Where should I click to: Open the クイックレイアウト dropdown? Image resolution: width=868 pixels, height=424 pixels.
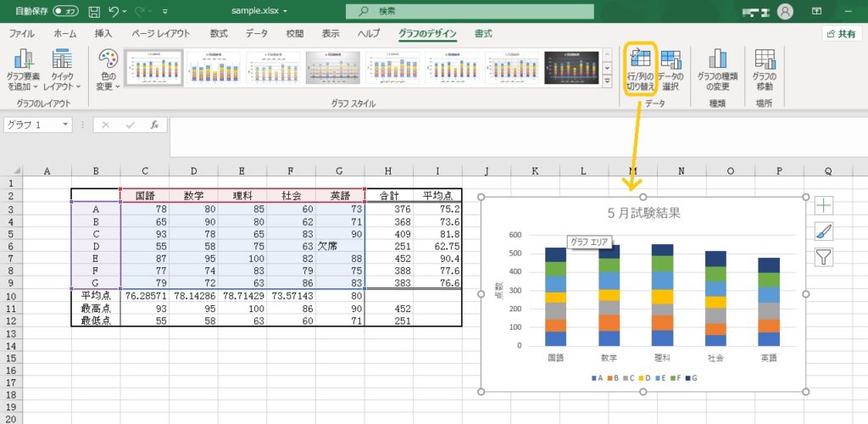63,70
